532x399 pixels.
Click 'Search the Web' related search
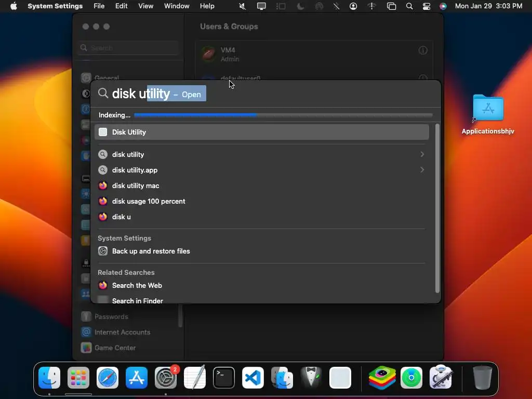pyautogui.click(x=262, y=285)
